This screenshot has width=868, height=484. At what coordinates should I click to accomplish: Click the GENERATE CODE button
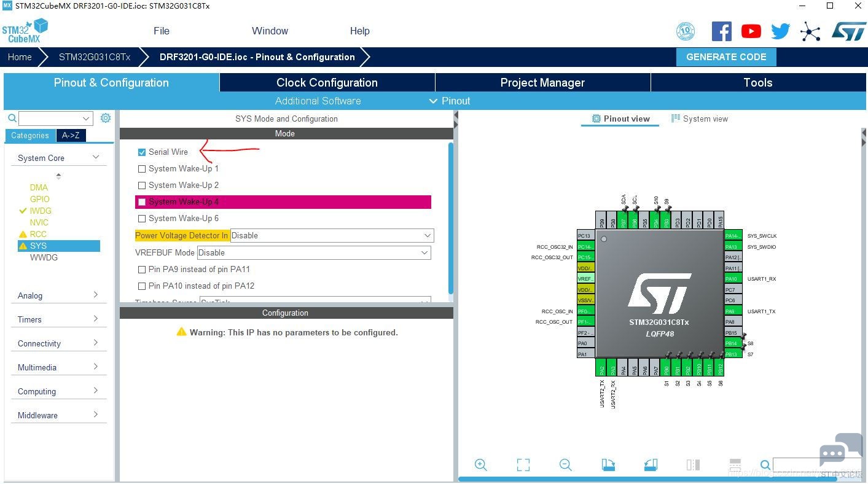[x=726, y=57]
